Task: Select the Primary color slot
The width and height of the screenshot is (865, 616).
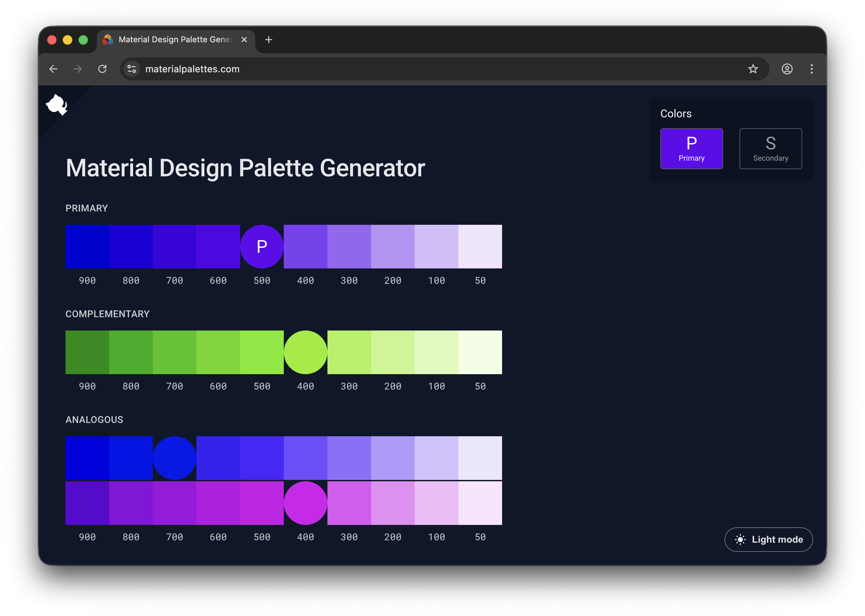Action: coord(692,148)
